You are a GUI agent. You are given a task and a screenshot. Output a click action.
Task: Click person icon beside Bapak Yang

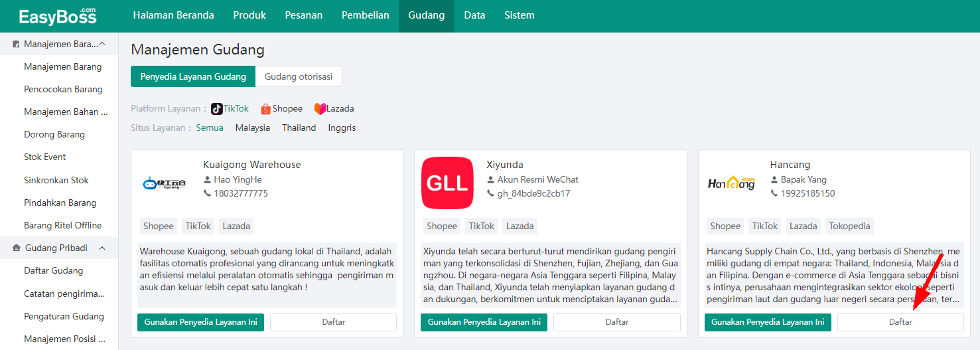pos(774,179)
